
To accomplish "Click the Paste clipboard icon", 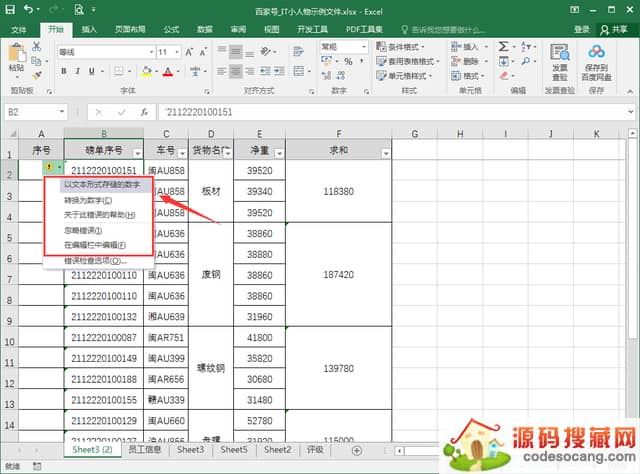I will coord(15,57).
